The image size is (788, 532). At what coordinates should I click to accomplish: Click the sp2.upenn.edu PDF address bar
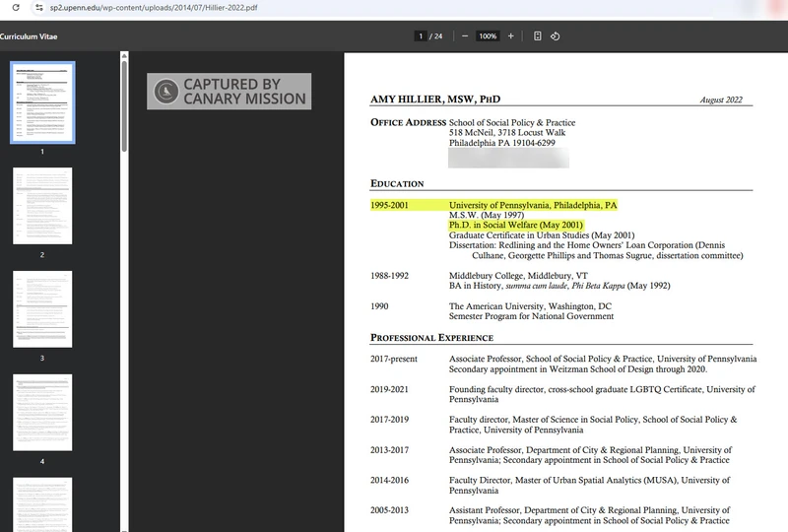(154, 8)
